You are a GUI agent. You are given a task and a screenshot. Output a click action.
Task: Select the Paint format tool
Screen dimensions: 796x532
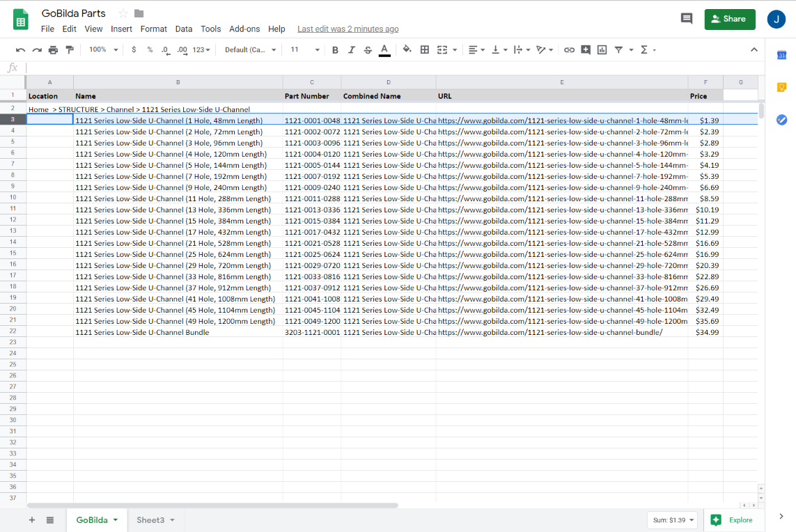click(70, 49)
